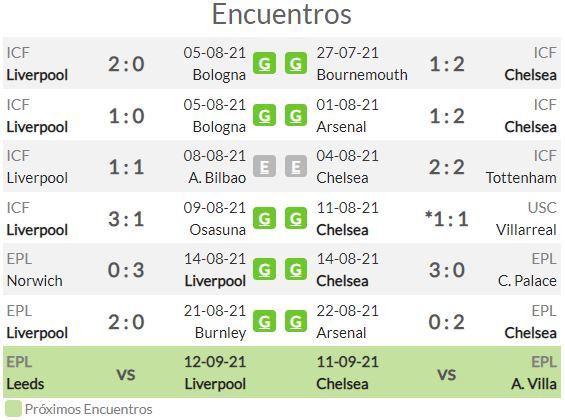Click the Próximos Encuentros green legend swatch
The height and width of the screenshot is (420, 565).
(13, 410)
